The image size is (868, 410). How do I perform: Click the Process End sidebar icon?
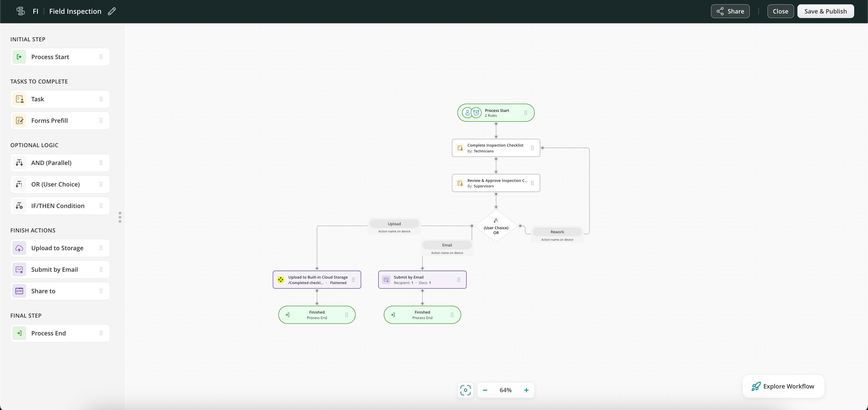19,333
